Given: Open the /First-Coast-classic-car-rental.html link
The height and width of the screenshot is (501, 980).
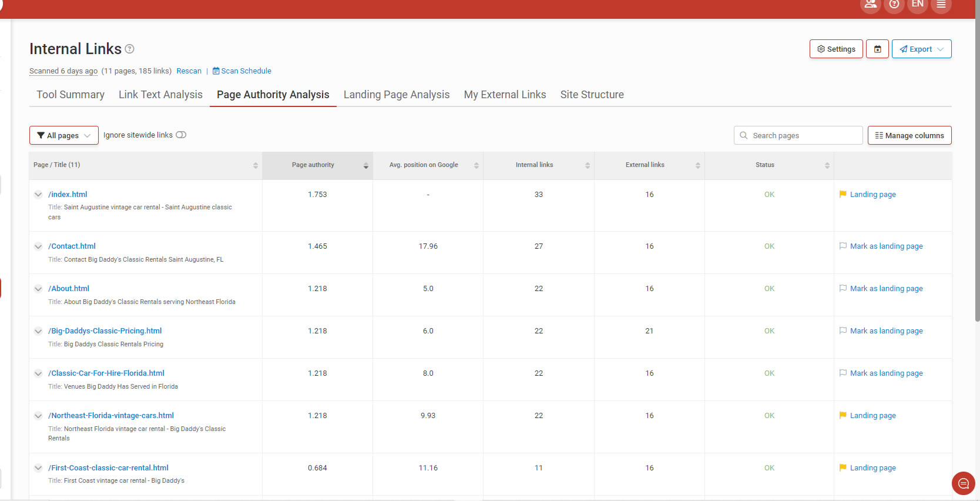Looking at the screenshot, I should pos(108,468).
